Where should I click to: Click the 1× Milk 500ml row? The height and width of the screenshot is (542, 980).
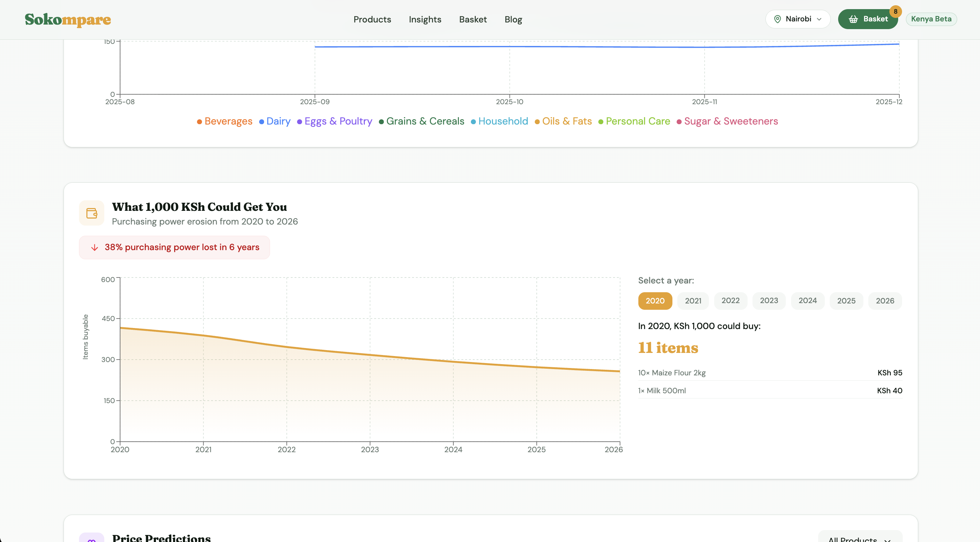(770, 391)
